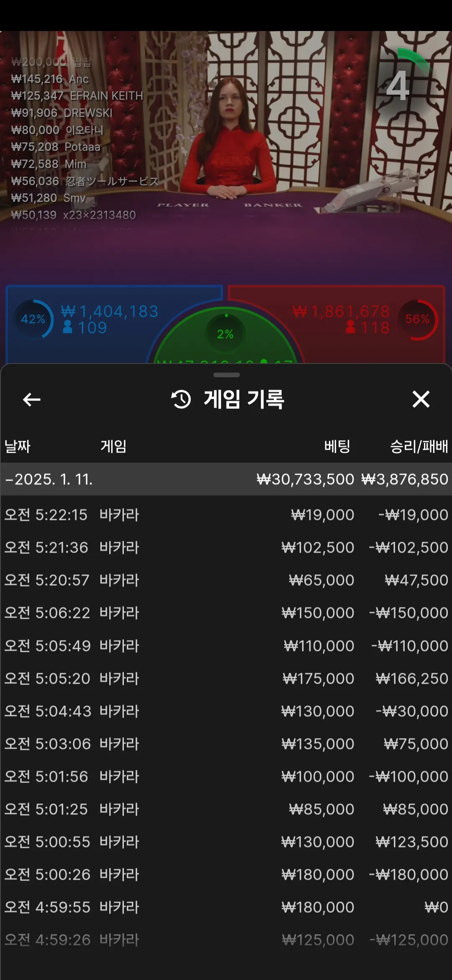Collapse the 2025. 1. 11. date group
Screen dimensions: 452x980
point(226,479)
